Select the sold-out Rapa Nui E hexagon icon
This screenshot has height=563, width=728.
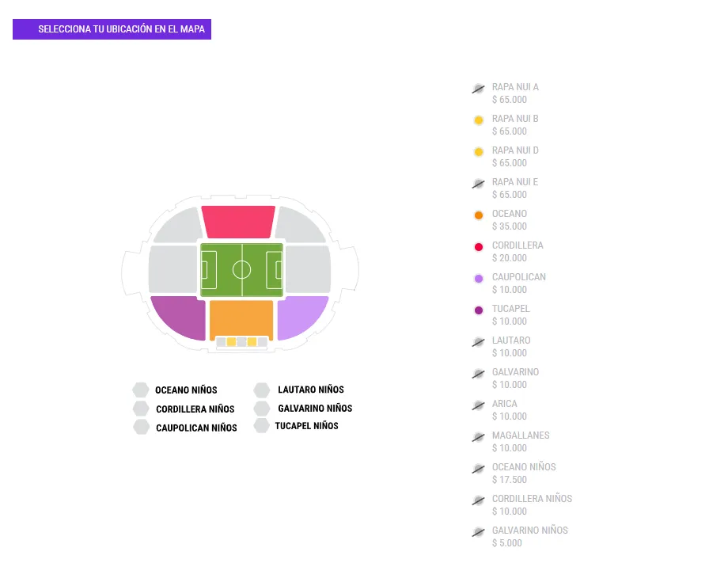[x=478, y=183]
